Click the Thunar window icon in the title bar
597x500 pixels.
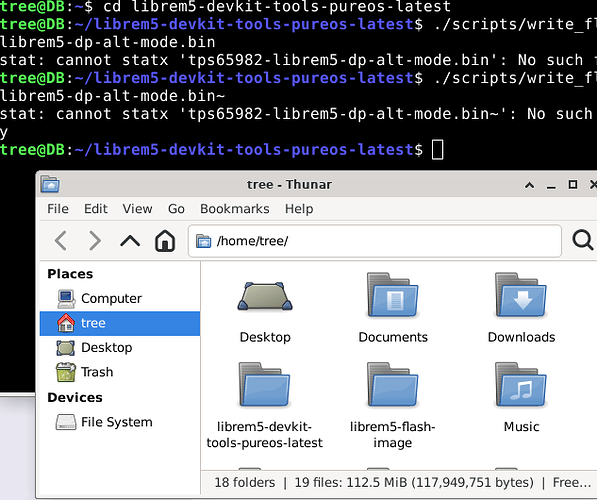[50, 184]
